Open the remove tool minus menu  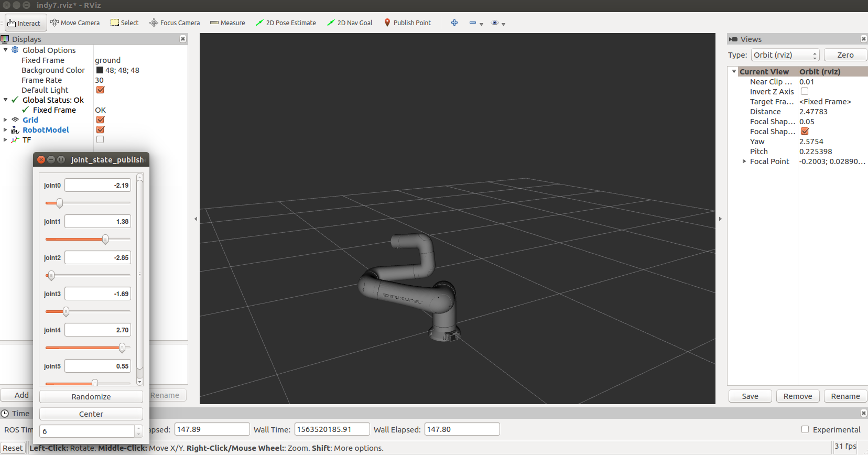476,23
